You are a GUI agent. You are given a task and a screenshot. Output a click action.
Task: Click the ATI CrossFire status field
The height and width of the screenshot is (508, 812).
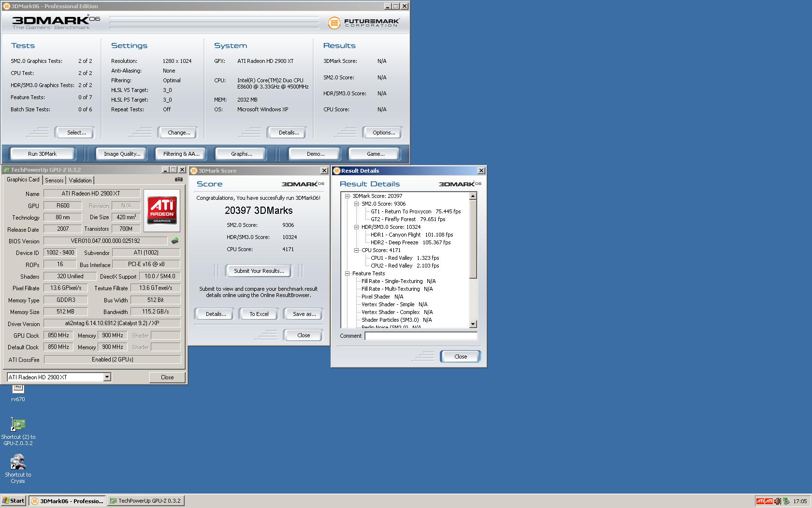(x=112, y=359)
